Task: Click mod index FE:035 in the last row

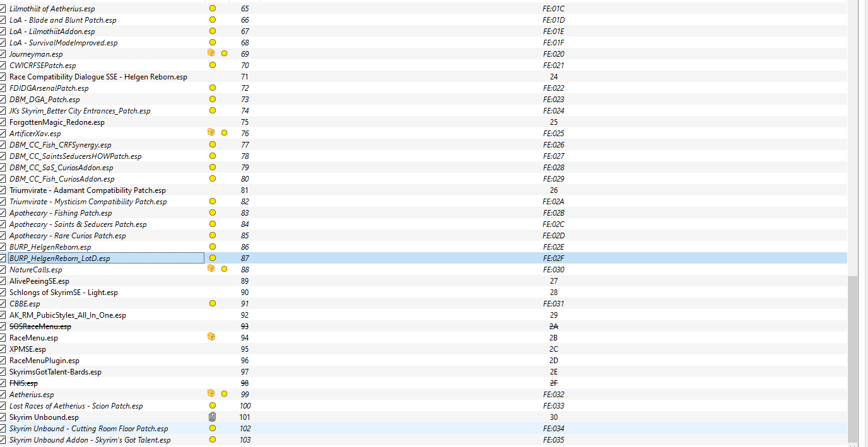Action: (553, 439)
